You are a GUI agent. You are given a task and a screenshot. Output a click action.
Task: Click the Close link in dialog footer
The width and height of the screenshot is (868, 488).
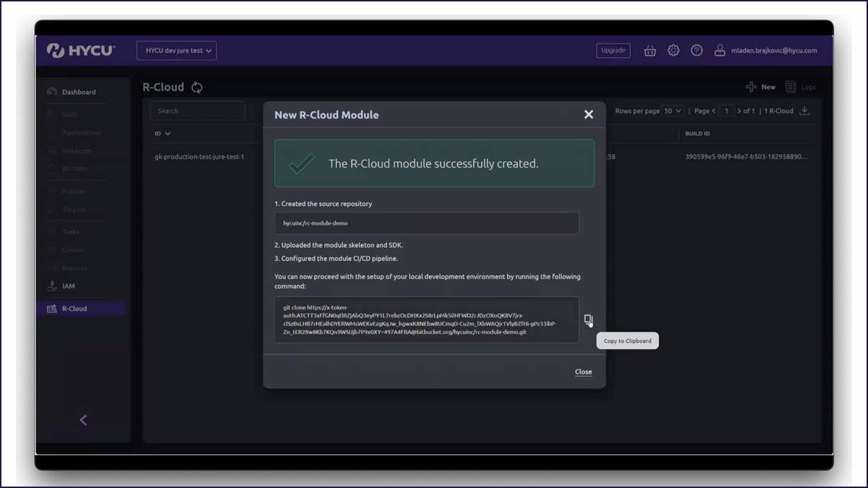coord(583,372)
